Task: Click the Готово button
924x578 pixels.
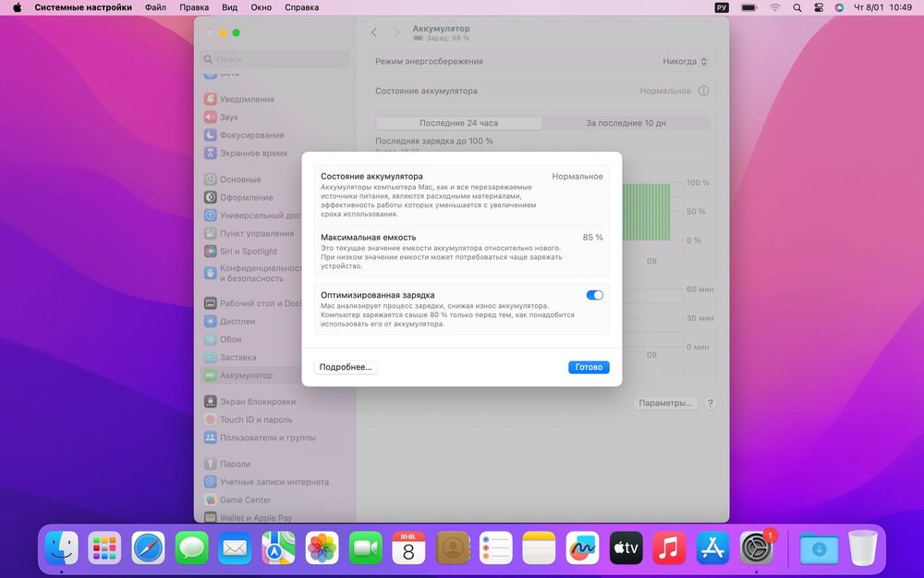Action: coord(589,367)
